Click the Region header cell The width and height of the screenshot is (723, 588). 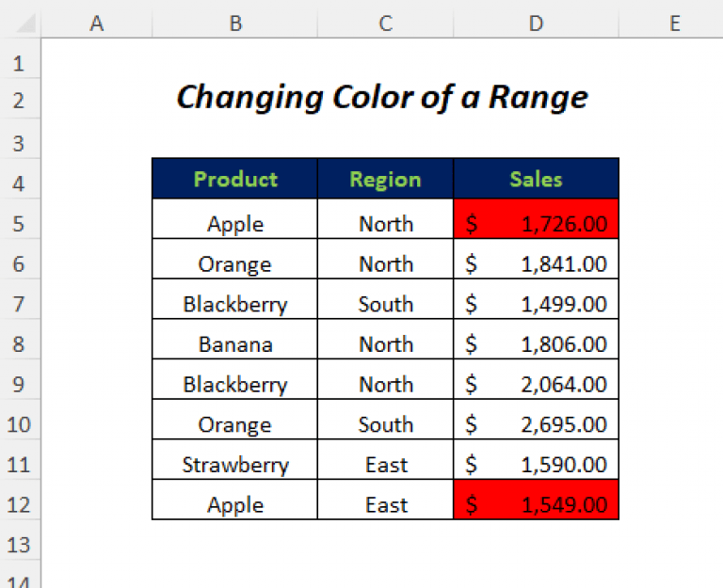point(385,179)
